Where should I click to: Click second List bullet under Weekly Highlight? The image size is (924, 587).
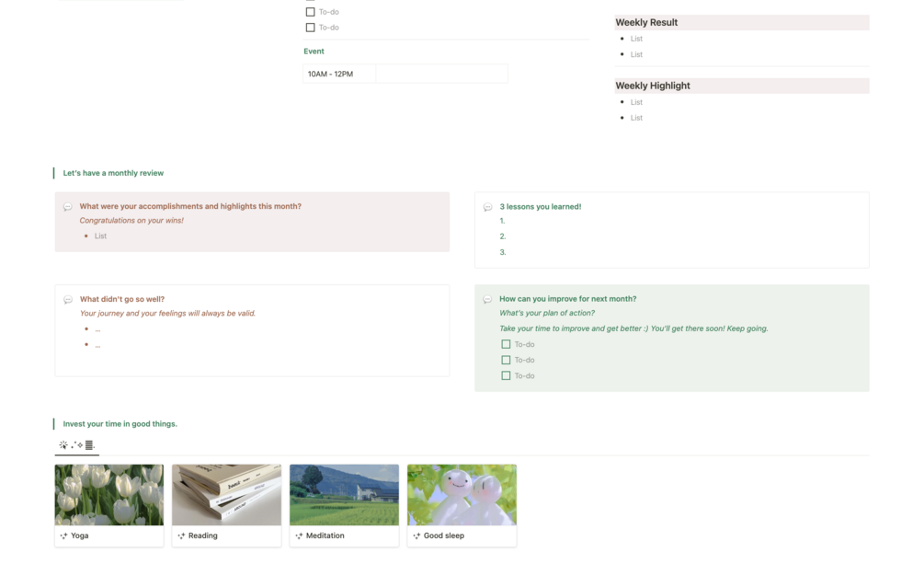click(636, 118)
